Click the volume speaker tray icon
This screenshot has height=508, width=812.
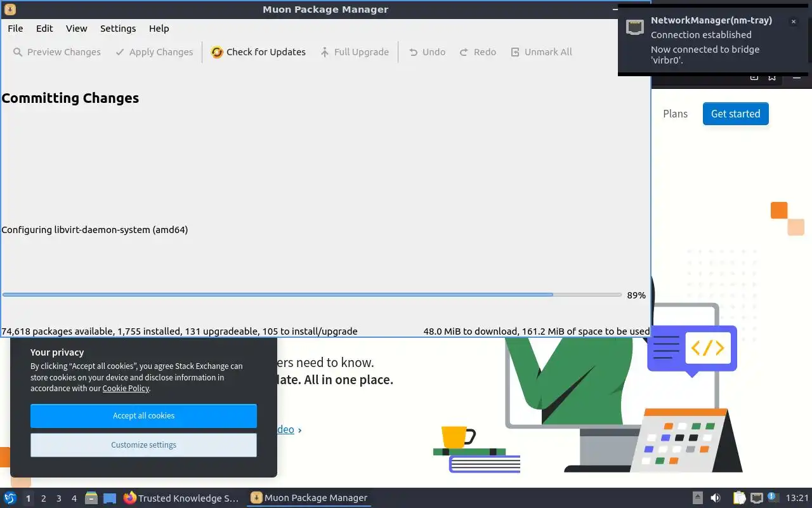pos(716,498)
